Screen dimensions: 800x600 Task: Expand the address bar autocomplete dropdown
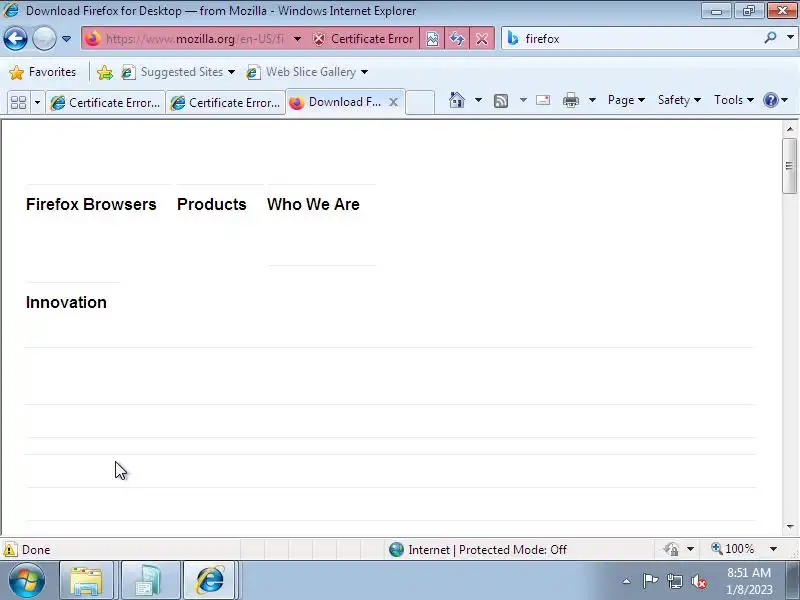click(x=297, y=39)
